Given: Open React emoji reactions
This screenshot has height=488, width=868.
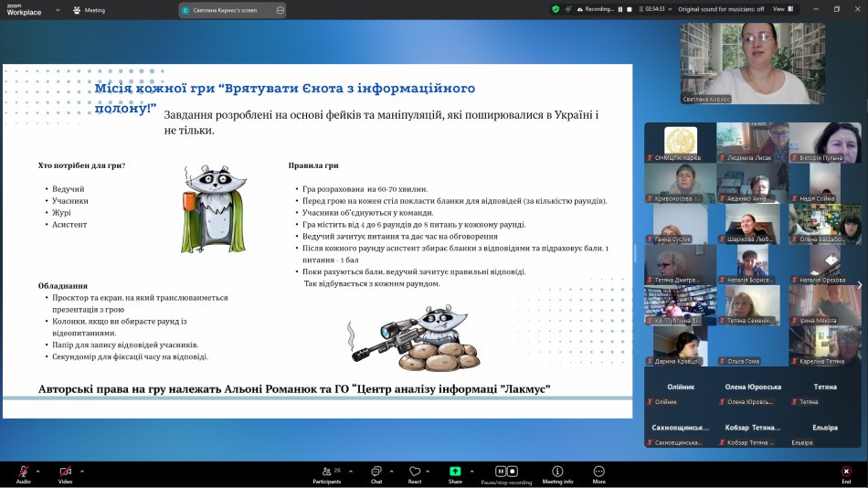Looking at the screenshot, I should (x=415, y=472).
